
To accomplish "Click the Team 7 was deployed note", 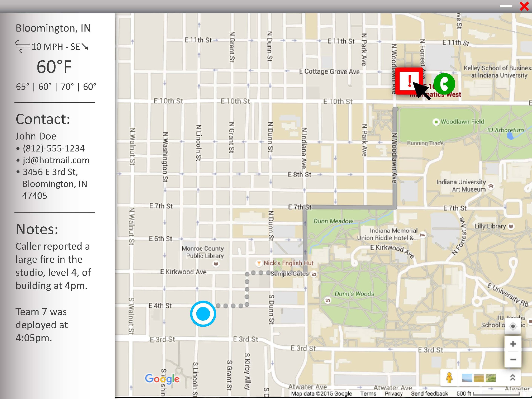I will 42,325.
